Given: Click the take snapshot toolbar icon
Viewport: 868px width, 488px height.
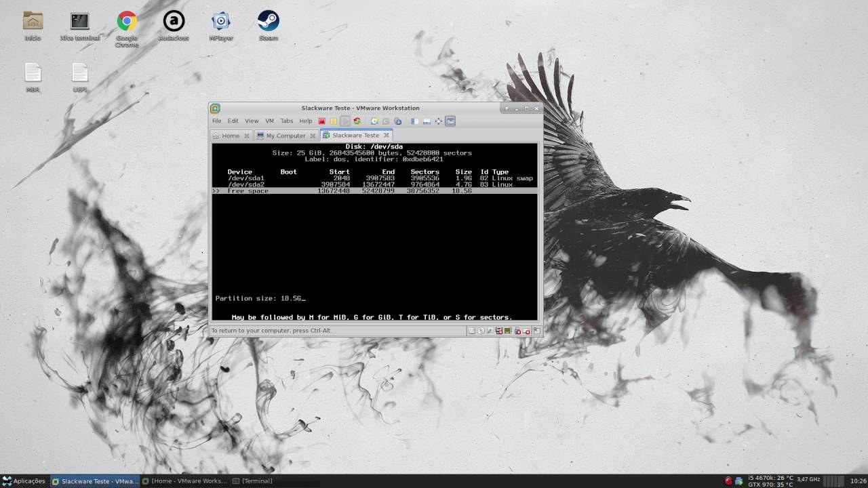Looking at the screenshot, I should tap(374, 121).
